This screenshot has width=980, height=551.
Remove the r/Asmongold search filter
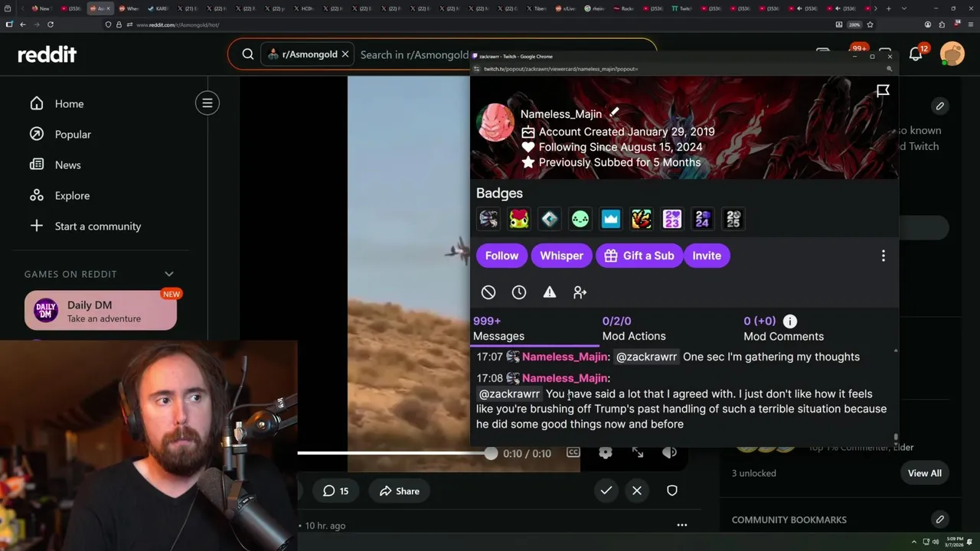[x=345, y=54]
